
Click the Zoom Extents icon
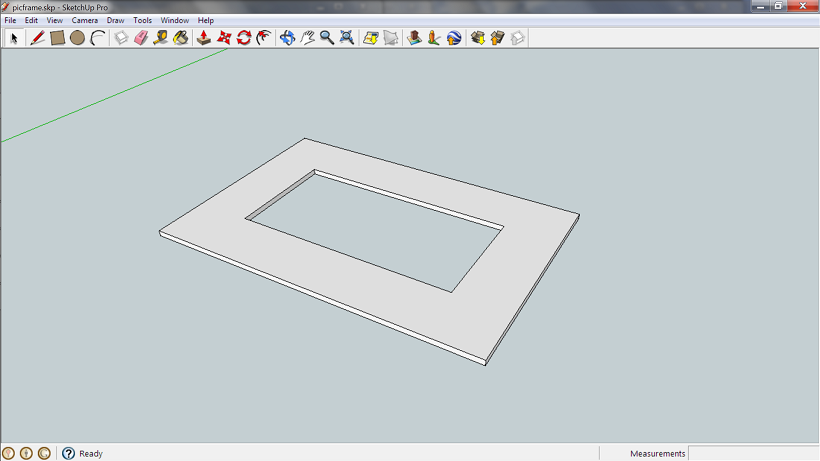(x=347, y=38)
